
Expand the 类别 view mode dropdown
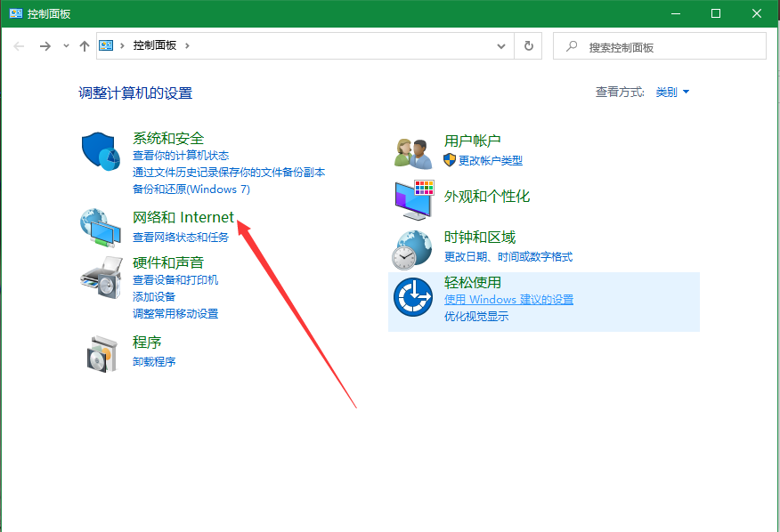click(673, 93)
